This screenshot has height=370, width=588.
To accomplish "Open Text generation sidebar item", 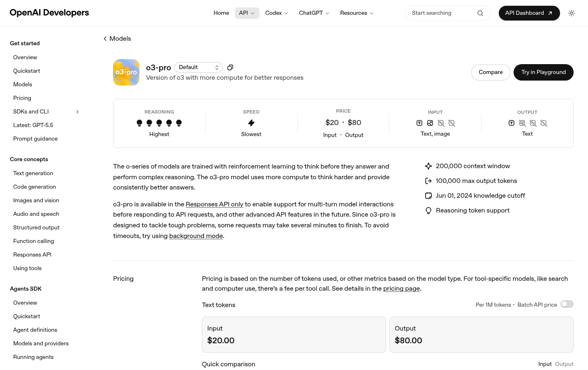I will (33, 173).
